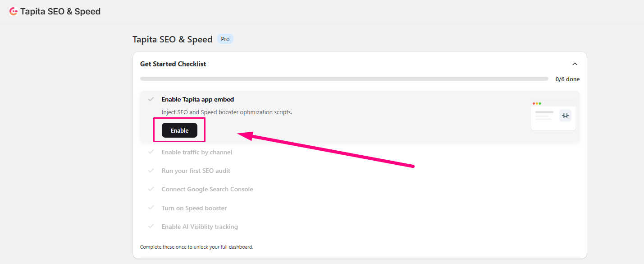Click checkmark icon beside Enable traffic by channel

pos(151,152)
